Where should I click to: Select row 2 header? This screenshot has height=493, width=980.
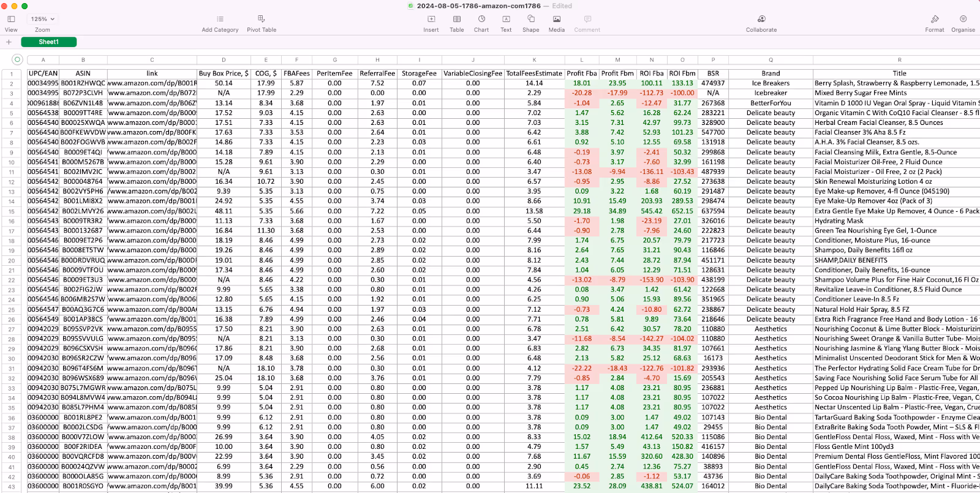click(11, 83)
